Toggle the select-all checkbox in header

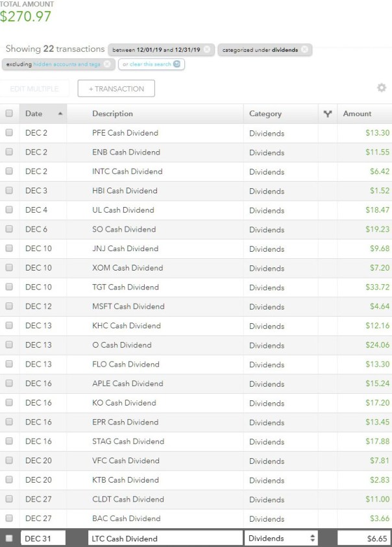9,114
